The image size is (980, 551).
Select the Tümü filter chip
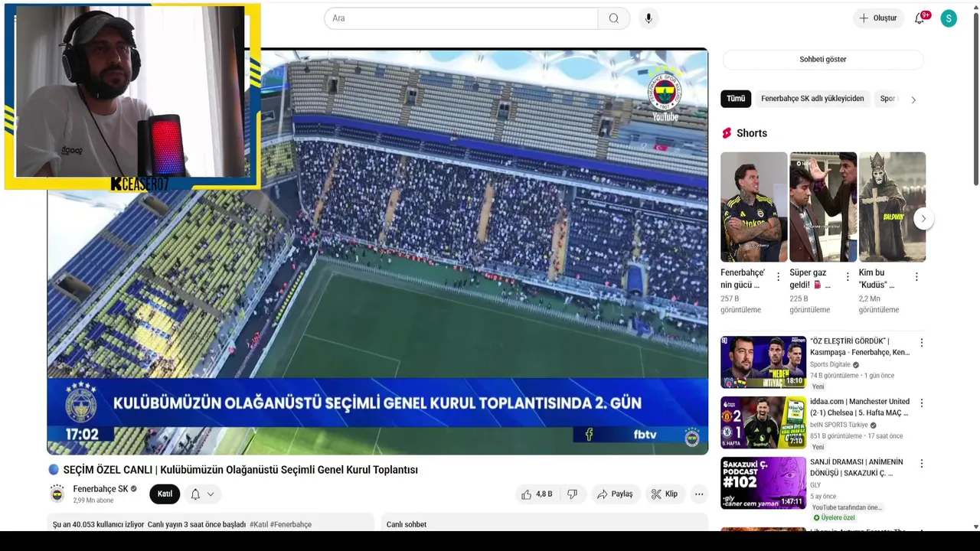point(736,99)
